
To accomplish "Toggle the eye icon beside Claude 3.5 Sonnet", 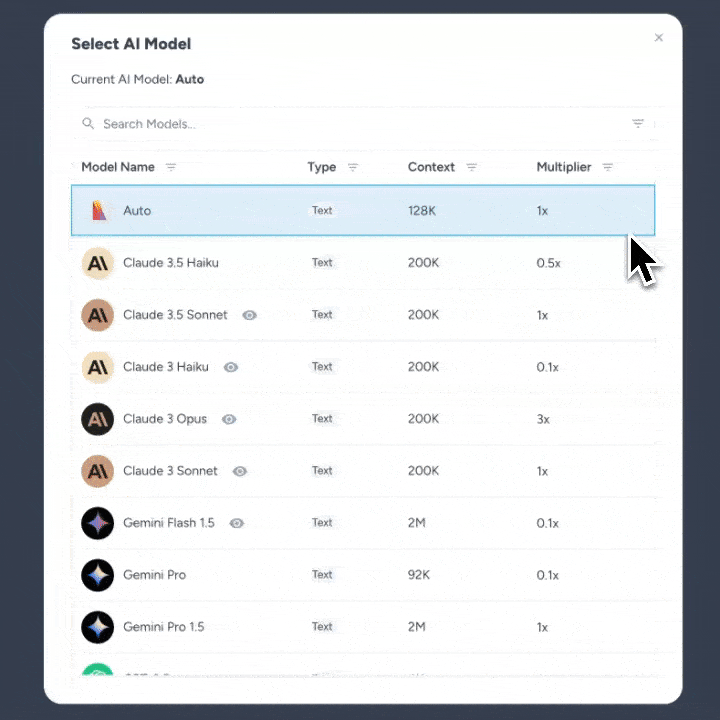I will [250, 315].
